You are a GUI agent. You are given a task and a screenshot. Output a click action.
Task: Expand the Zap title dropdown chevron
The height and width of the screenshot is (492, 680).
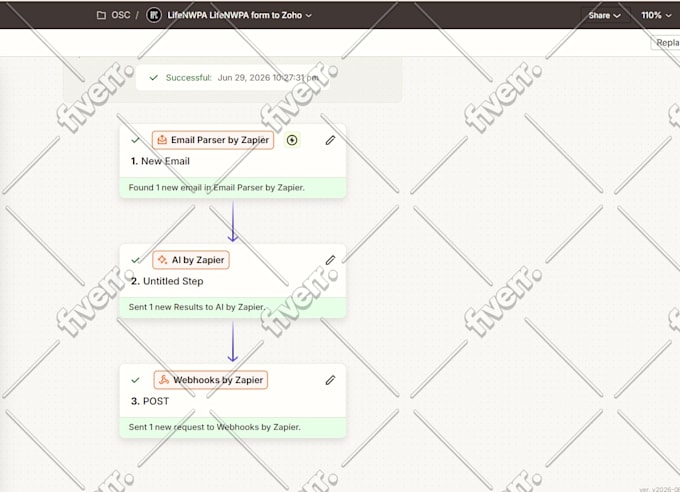click(309, 16)
